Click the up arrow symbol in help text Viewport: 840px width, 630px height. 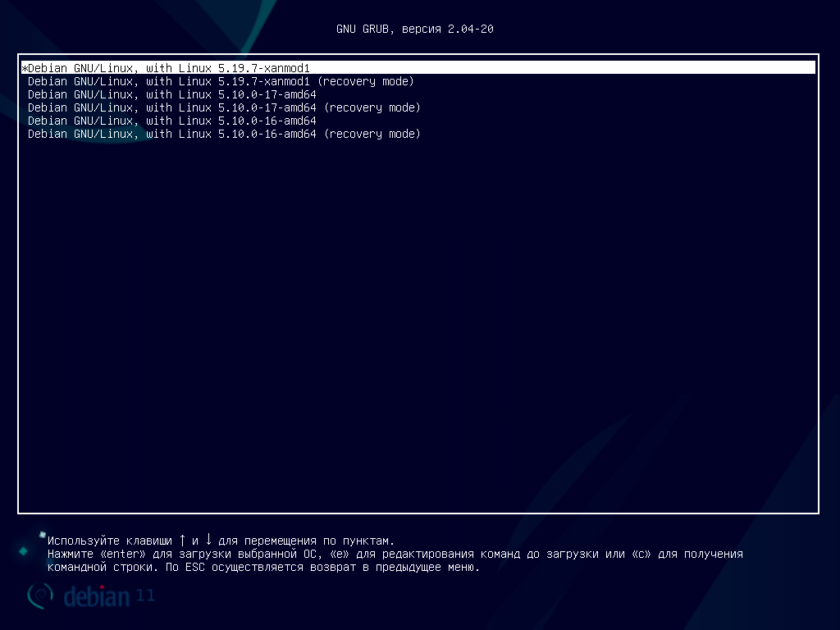click(x=182, y=541)
